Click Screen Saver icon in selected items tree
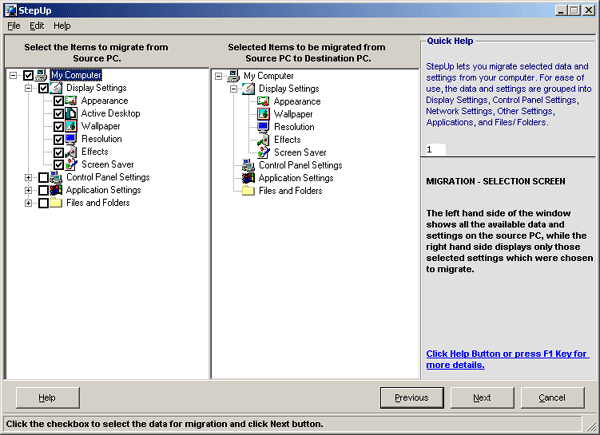The width and height of the screenshot is (600, 435). (263, 153)
